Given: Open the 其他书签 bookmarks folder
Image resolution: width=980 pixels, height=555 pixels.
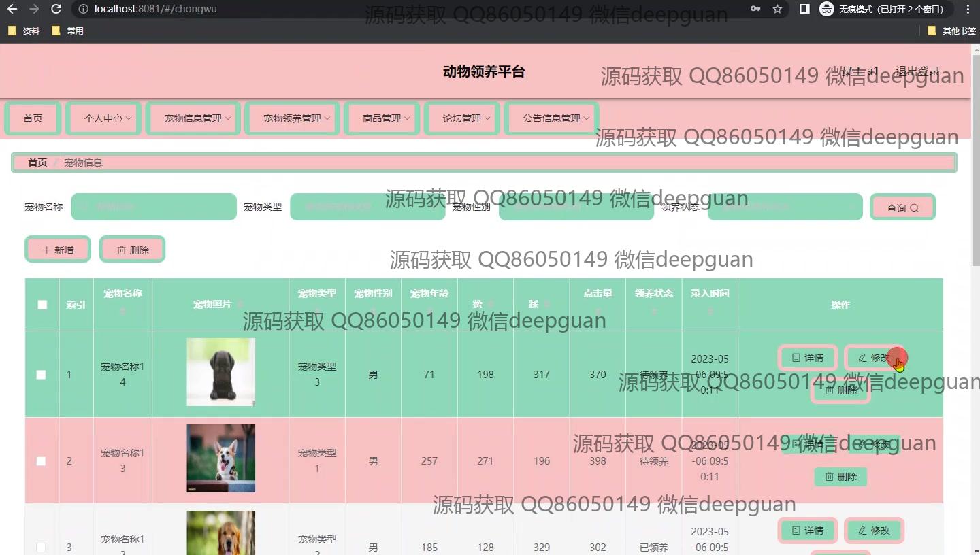Looking at the screenshot, I should coord(951,31).
